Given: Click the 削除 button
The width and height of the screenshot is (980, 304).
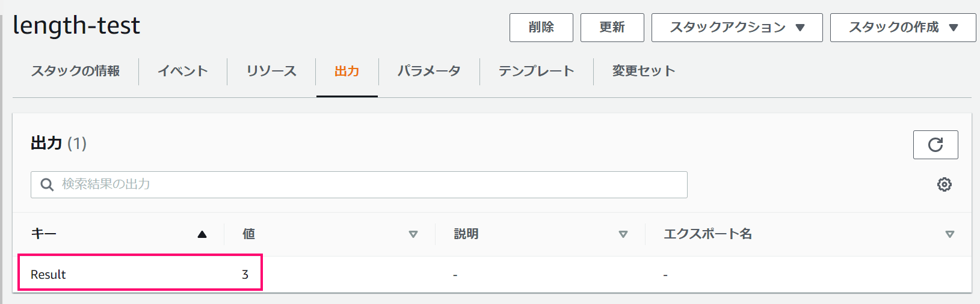Looking at the screenshot, I should pos(541,28).
